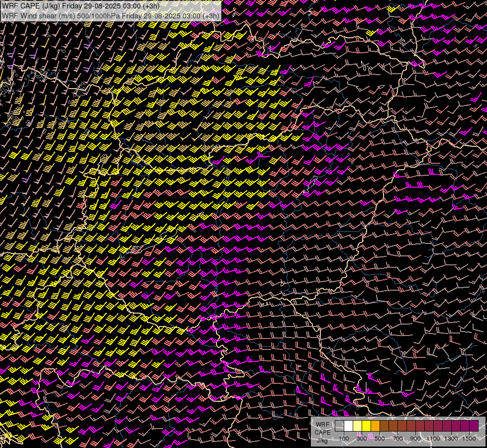Click the legend value 500
The width and height of the screenshot is (487, 448).
pos(380,439)
